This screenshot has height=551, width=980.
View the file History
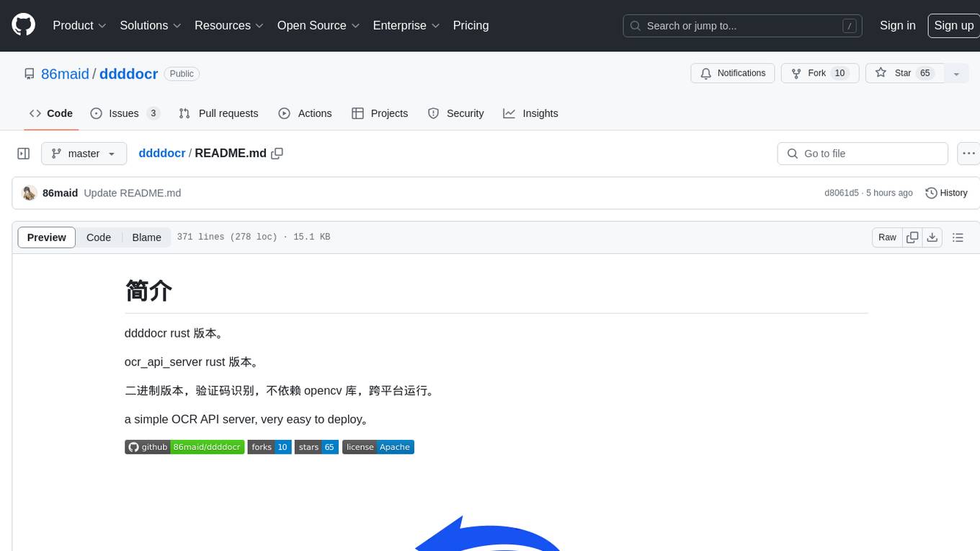coord(946,193)
